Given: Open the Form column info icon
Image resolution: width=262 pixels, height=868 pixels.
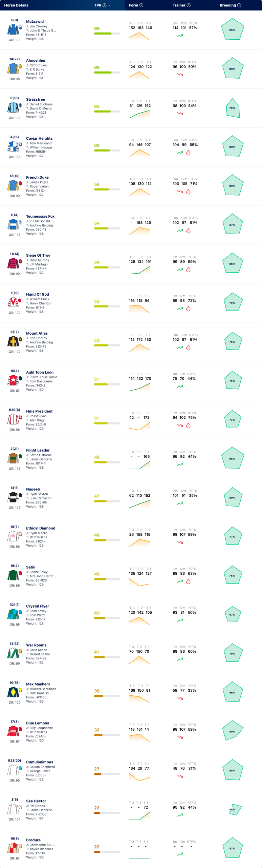Looking at the screenshot, I should coord(141,5).
